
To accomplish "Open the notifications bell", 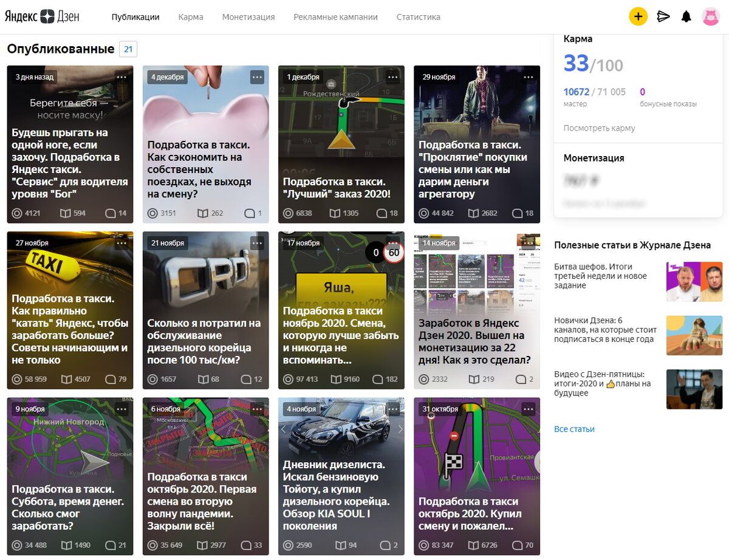I will pos(686,16).
